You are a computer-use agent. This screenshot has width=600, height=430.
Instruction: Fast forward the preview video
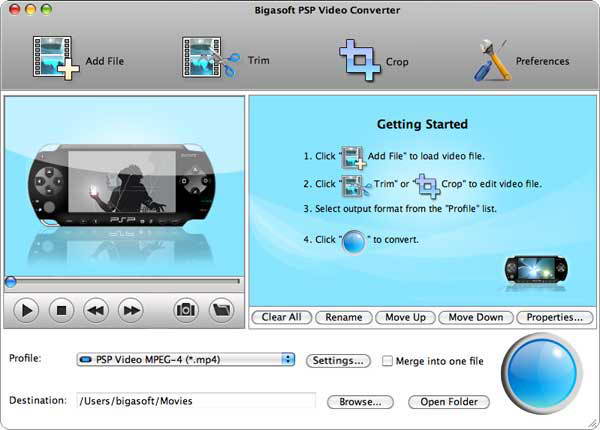tap(131, 310)
